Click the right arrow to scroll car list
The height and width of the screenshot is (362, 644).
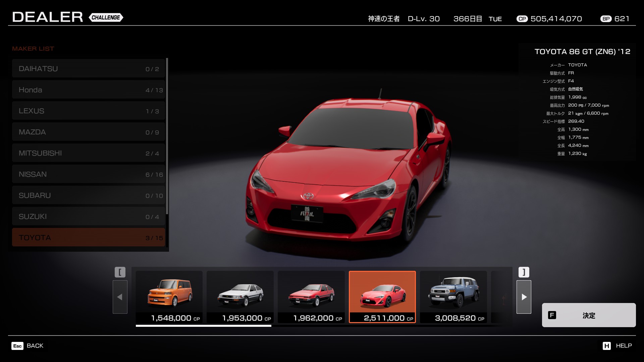click(x=524, y=297)
